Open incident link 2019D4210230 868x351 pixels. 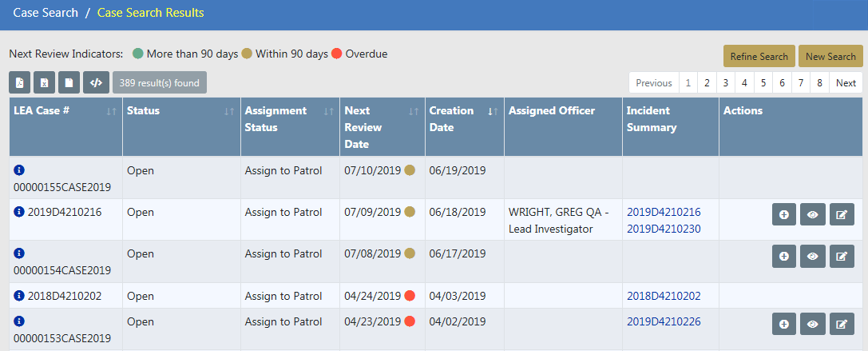click(x=664, y=229)
